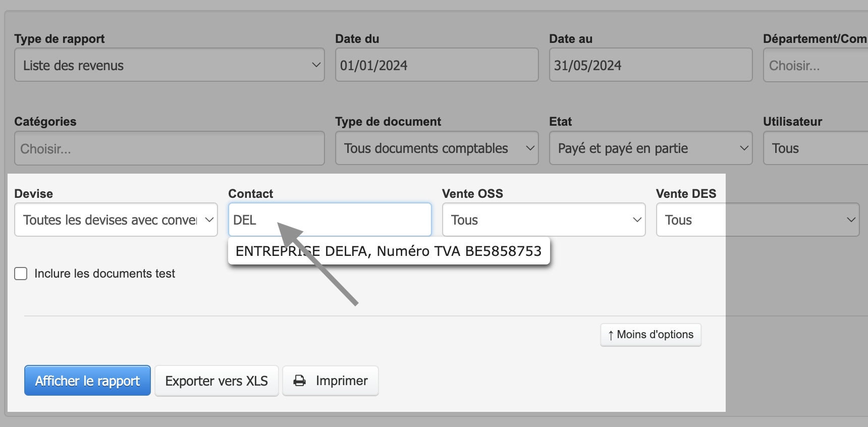Click the Imprimer button
This screenshot has height=427, width=868.
pos(331,381)
